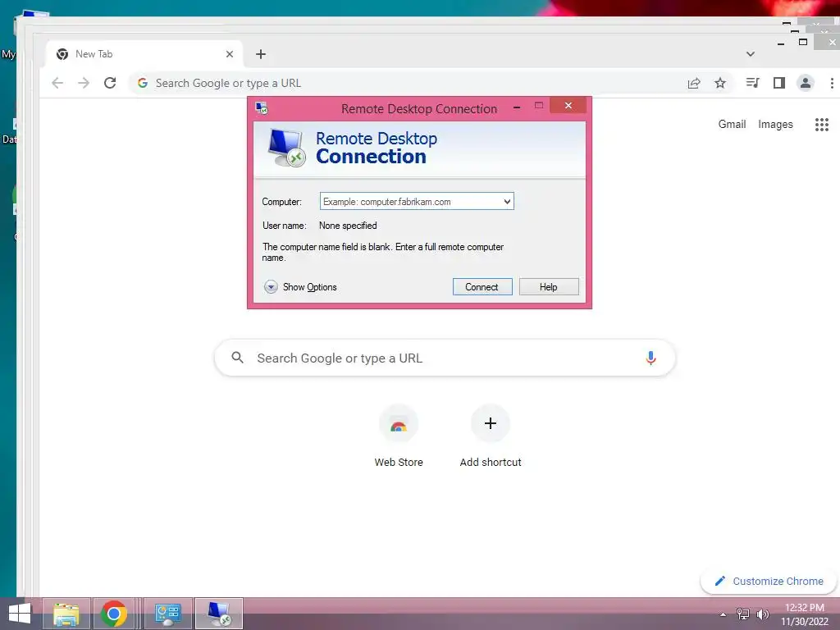Screen dimensions: 840x630
Task: Open the Chrome profile avatar
Action: click(806, 83)
